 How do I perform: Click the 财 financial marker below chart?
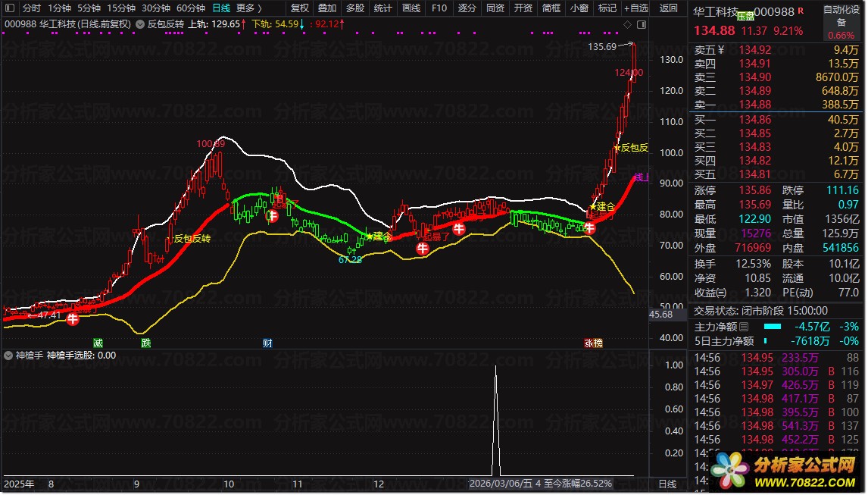267,343
